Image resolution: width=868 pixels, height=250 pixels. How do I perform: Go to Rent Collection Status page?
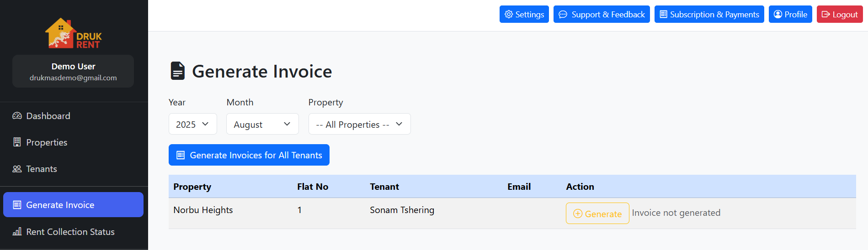pyautogui.click(x=70, y=232)
